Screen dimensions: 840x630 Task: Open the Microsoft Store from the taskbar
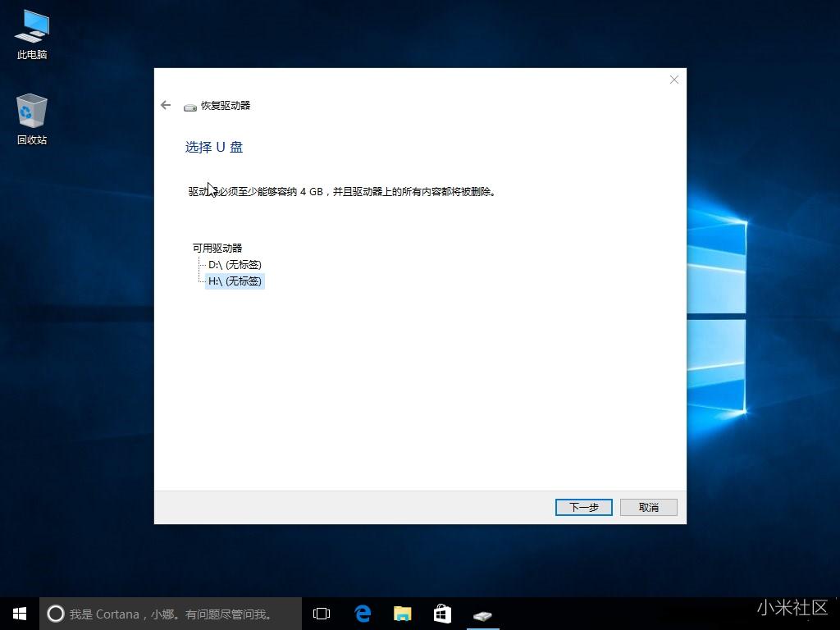click(x=442, y=614)
